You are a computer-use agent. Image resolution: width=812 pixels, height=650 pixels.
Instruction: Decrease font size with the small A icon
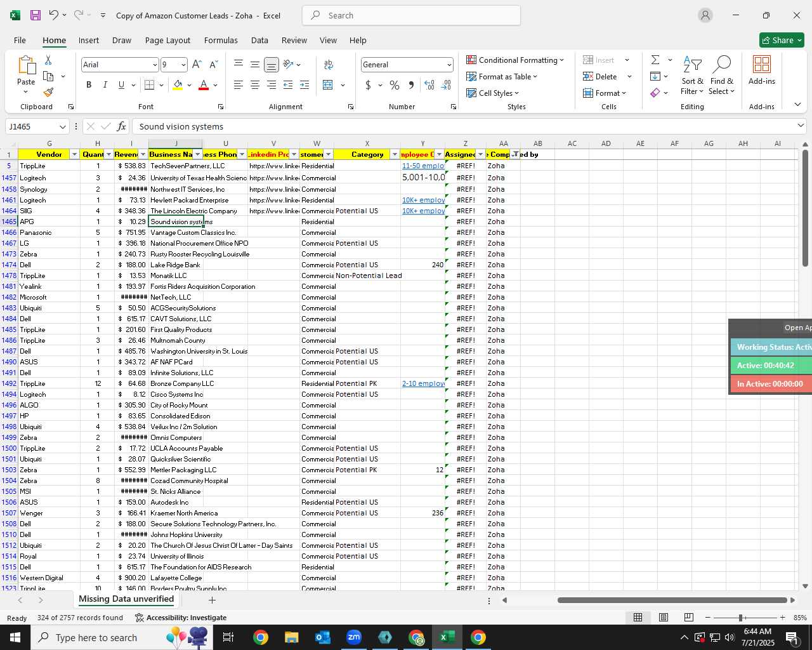pyautogui.click(x=213, y=65)
